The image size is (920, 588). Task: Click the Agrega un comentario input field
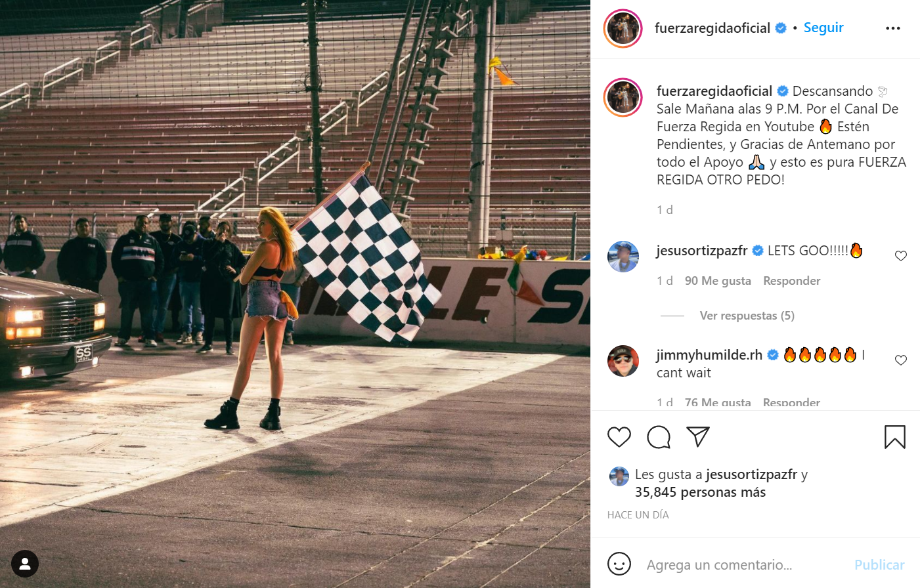coord(722,564)
